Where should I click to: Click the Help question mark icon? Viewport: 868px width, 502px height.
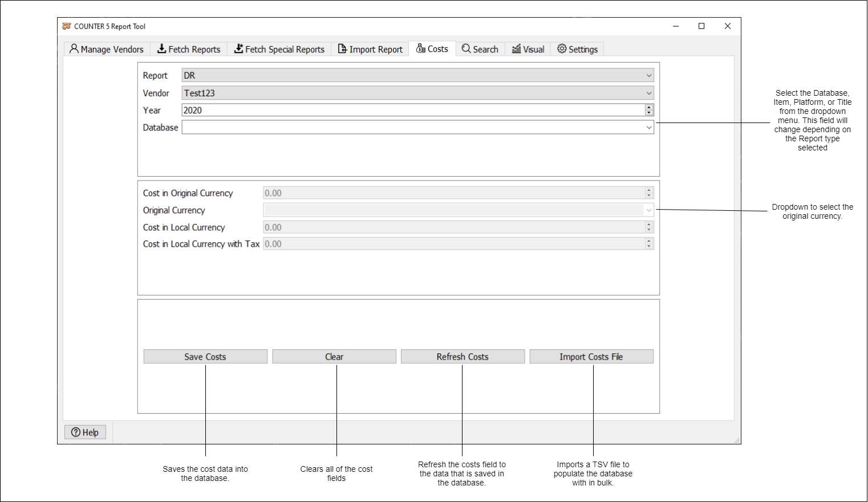click(x=76, y=432)
